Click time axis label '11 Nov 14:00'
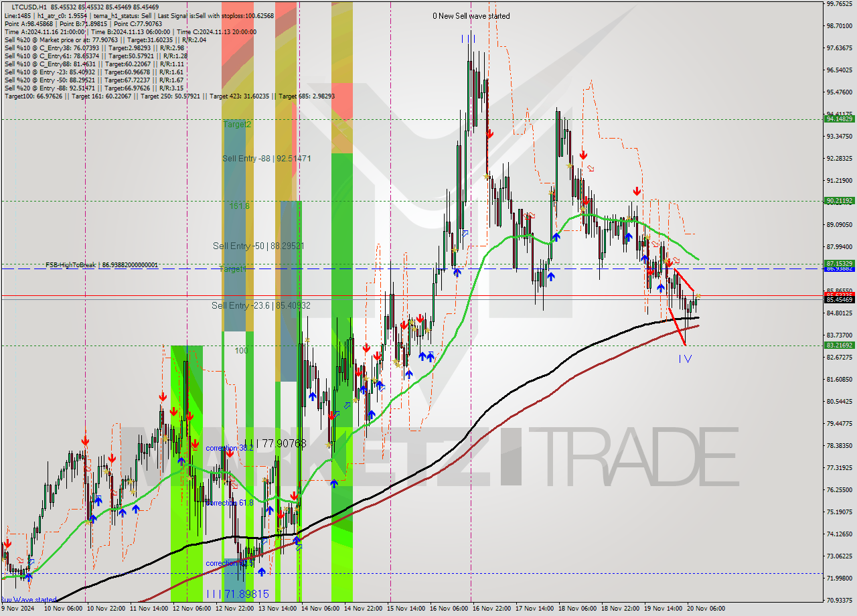 coord(149,609)
